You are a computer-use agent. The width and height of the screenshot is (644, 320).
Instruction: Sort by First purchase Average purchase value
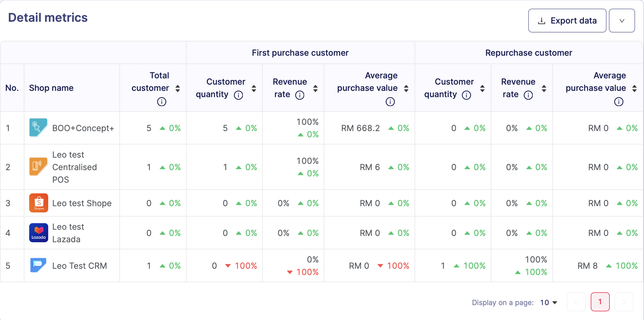[406, 88]
